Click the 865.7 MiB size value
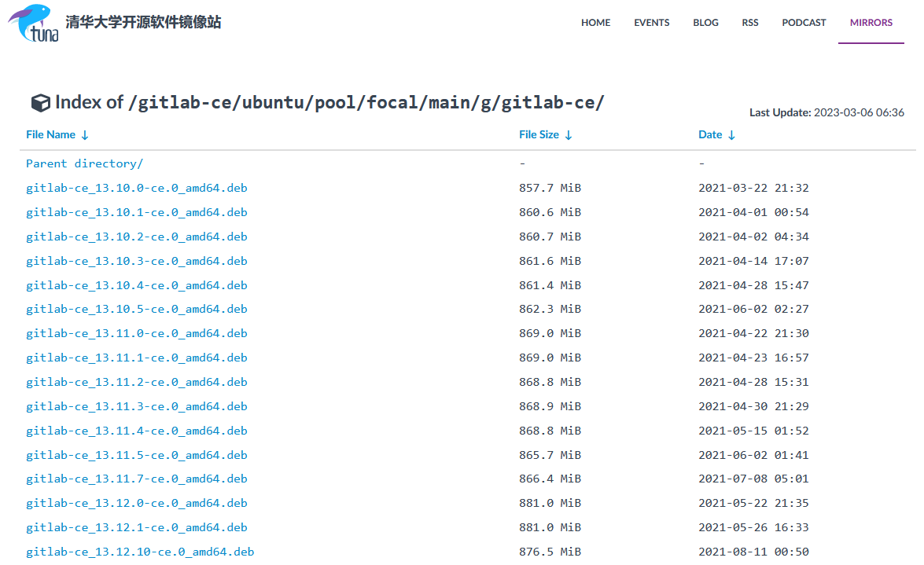The width and height of the screenshot is (924, 565). [x=550, y=455]
